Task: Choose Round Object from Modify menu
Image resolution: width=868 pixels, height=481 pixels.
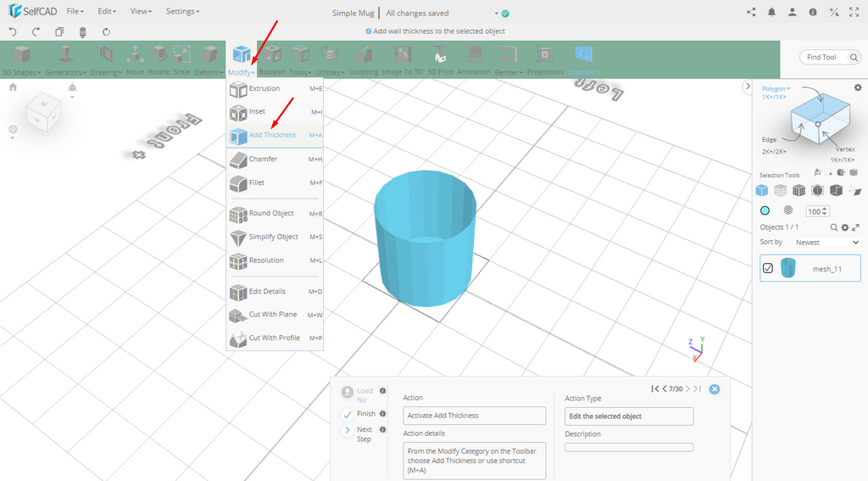Action: (x=275, y=214)
